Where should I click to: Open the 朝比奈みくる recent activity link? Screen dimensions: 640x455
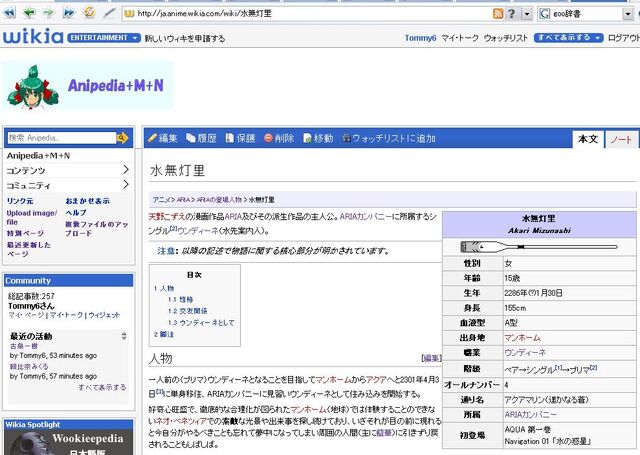[x=29, y=366]
